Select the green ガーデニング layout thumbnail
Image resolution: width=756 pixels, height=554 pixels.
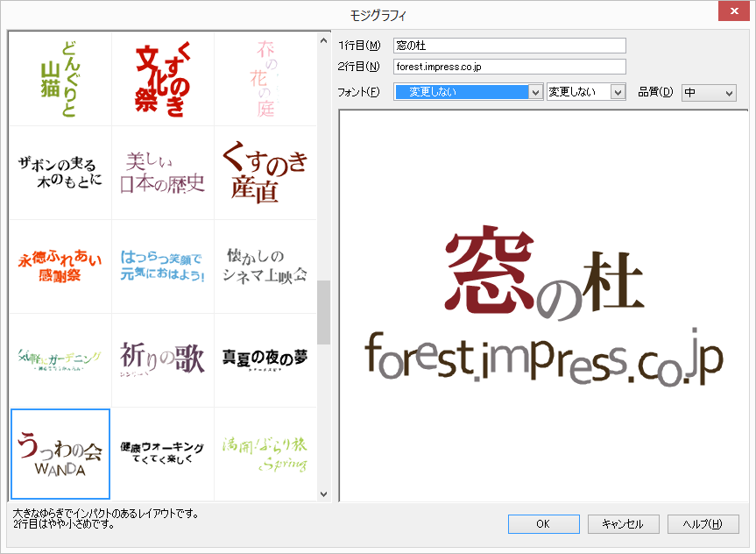[60, 360]
